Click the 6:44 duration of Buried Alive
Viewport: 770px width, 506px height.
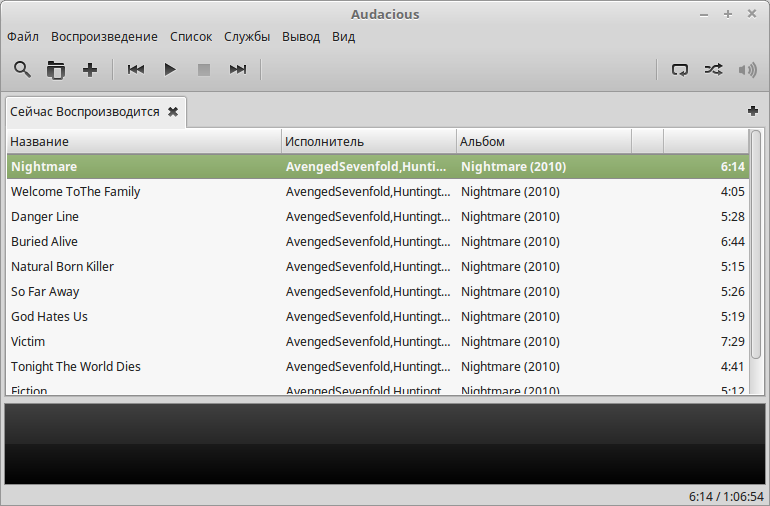733,242
